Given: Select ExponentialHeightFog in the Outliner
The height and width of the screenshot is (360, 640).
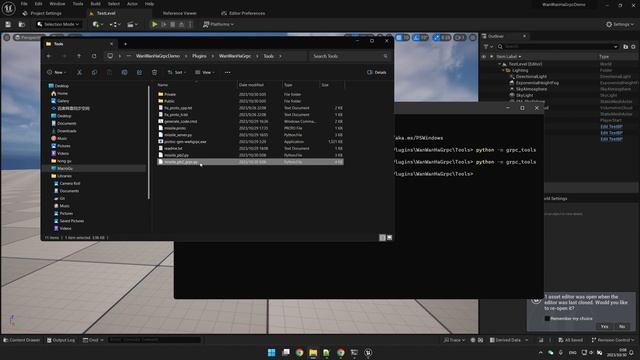Looking at the screenshot, I should pos(537,83).
